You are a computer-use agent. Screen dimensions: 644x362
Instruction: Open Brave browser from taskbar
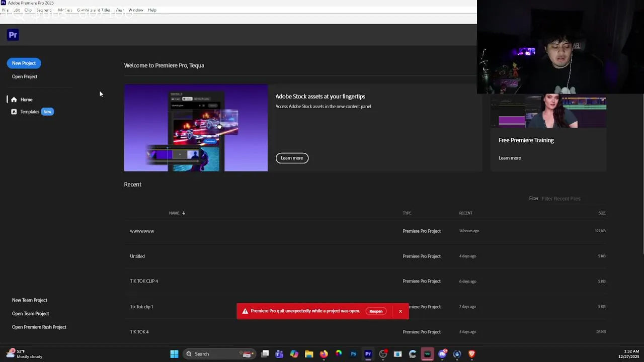click(471, 354)
